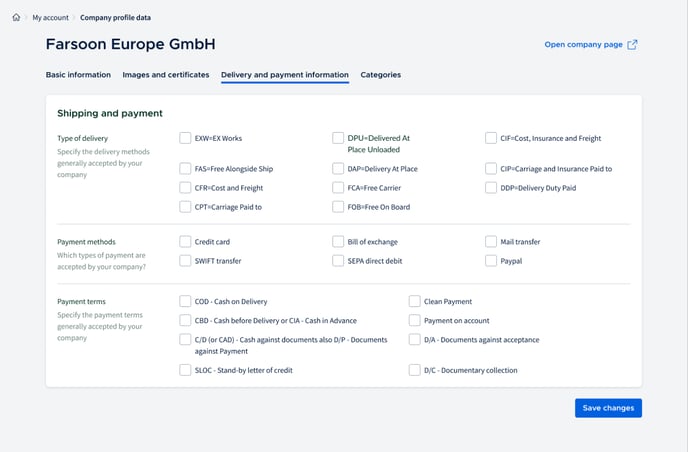Click the Type of delivery label
Screen dimensions: 688x452
82,138
